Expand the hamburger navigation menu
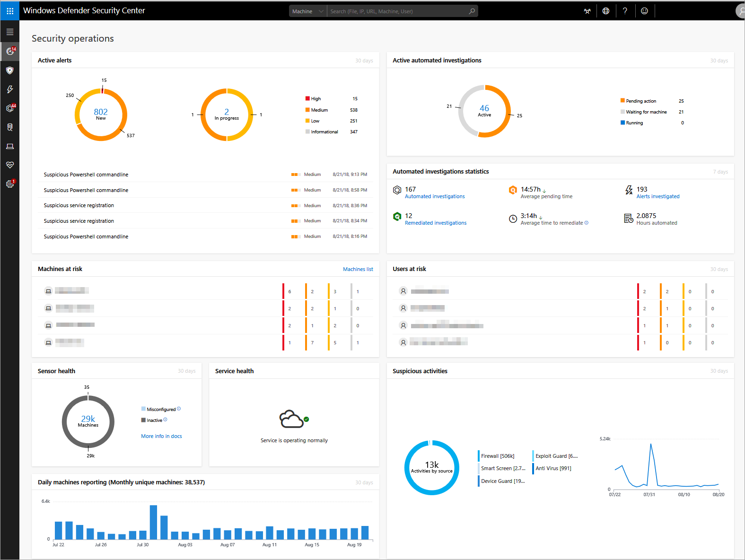 9,32
